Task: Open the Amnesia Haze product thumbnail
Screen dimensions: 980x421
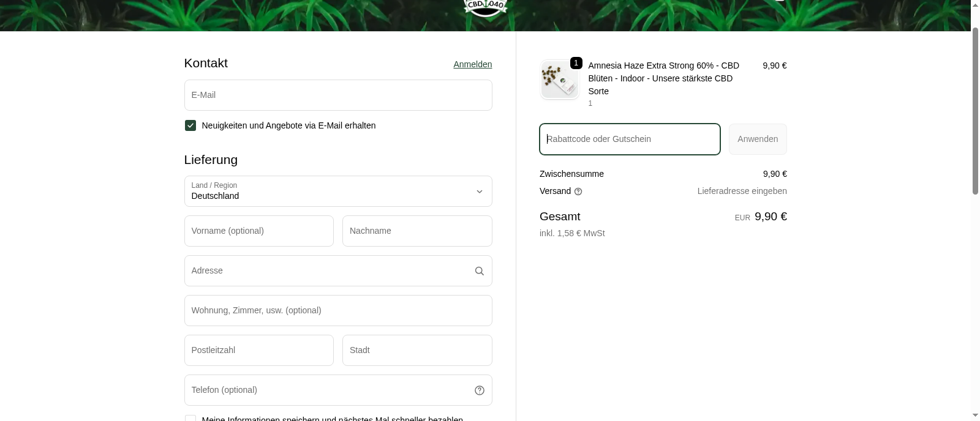Action: point(559,79)
